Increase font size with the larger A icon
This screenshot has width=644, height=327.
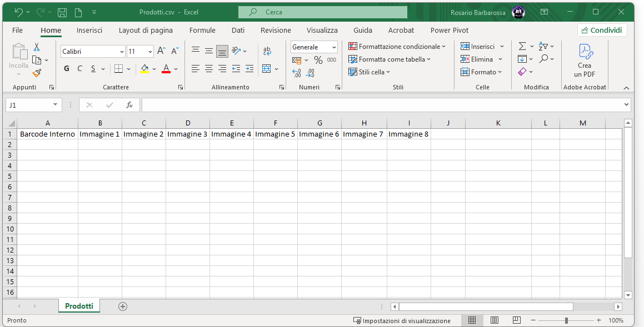(161, 51)
